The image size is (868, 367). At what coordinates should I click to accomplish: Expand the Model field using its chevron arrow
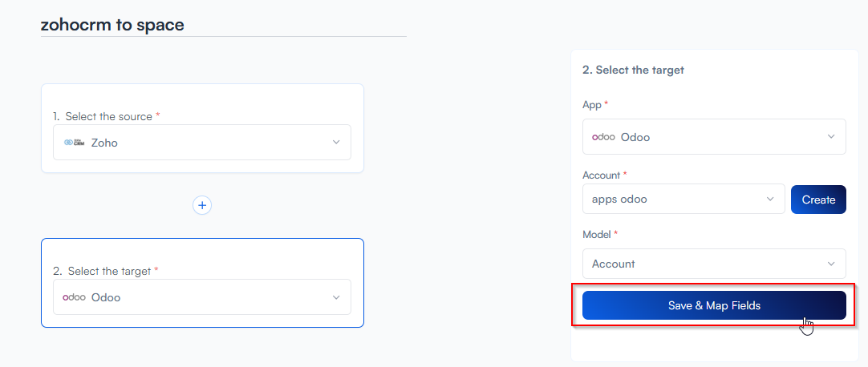(830, 264)
